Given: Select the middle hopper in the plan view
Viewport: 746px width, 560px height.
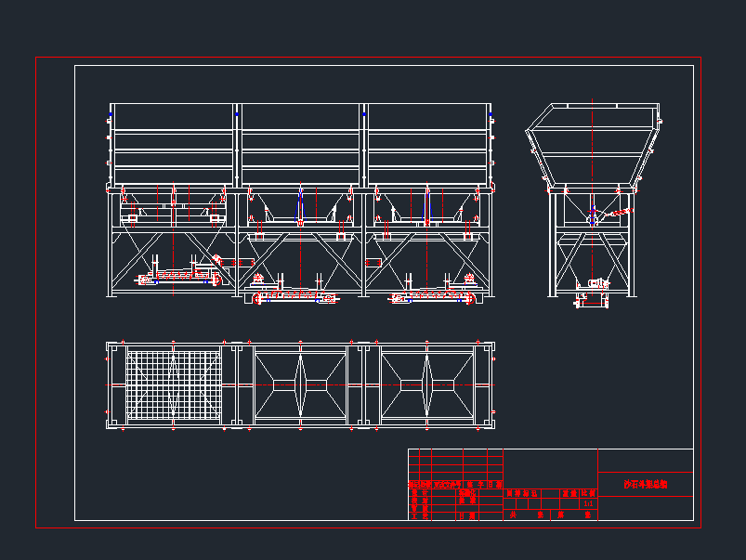Looking at the screenshot, I should point(300,384).
